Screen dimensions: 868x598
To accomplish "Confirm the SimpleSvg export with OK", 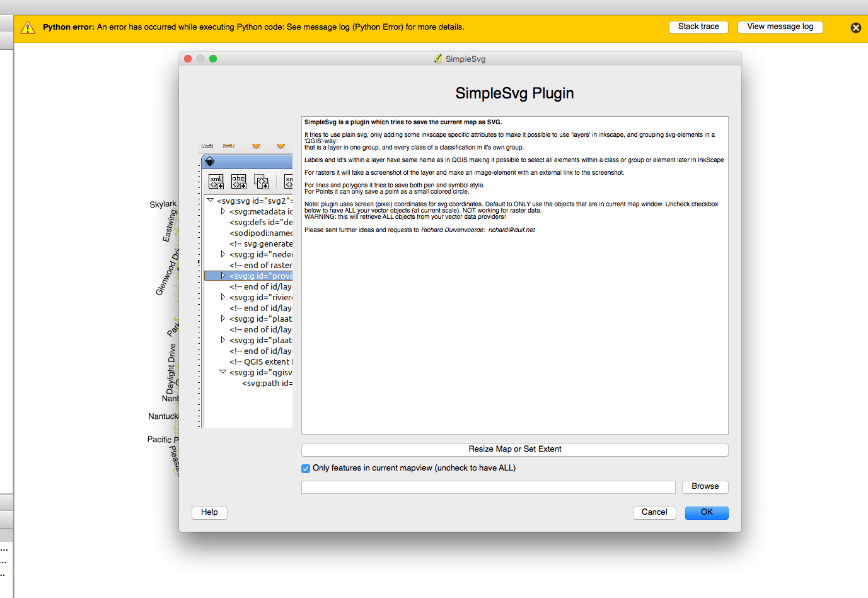I will 707,513.
